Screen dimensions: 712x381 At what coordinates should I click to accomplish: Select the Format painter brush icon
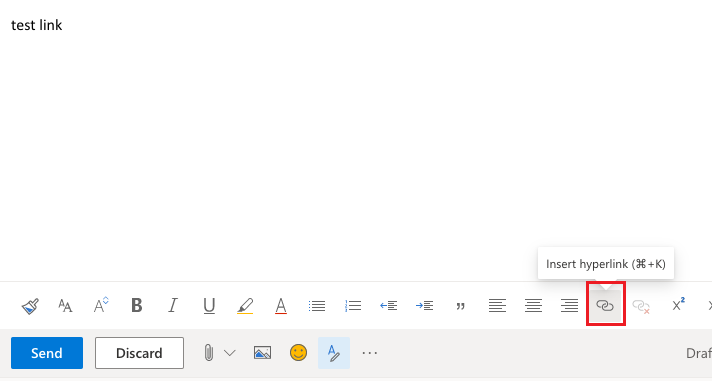[30, 306]
